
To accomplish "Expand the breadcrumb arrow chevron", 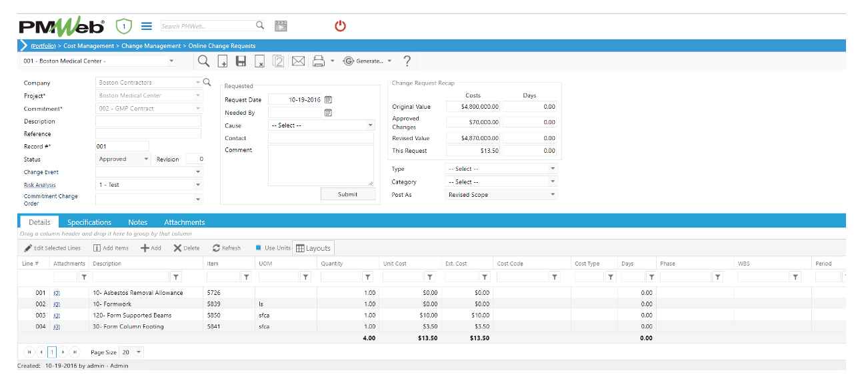I will tap(24, 45).
